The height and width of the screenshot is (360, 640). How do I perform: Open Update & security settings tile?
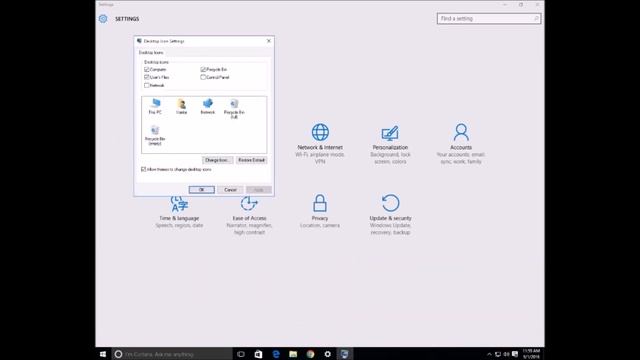391,214
